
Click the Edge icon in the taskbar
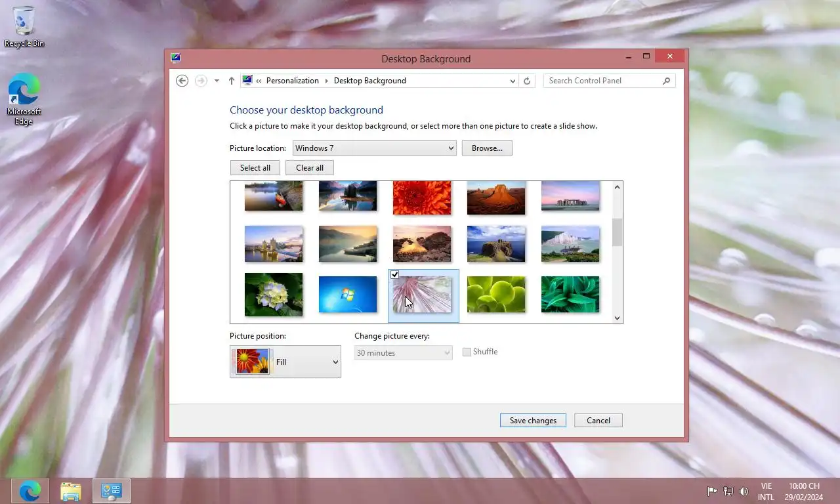coord(30,491)
